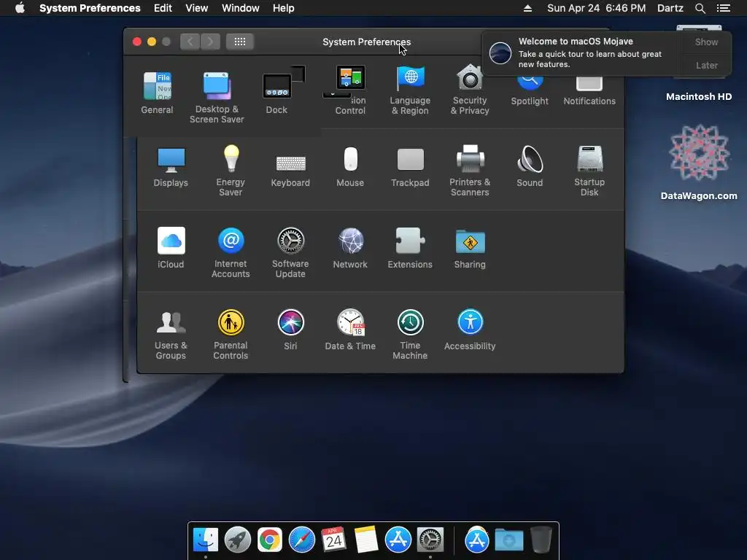Open General preferences
The image size is (747, 560).
[158, 93]
